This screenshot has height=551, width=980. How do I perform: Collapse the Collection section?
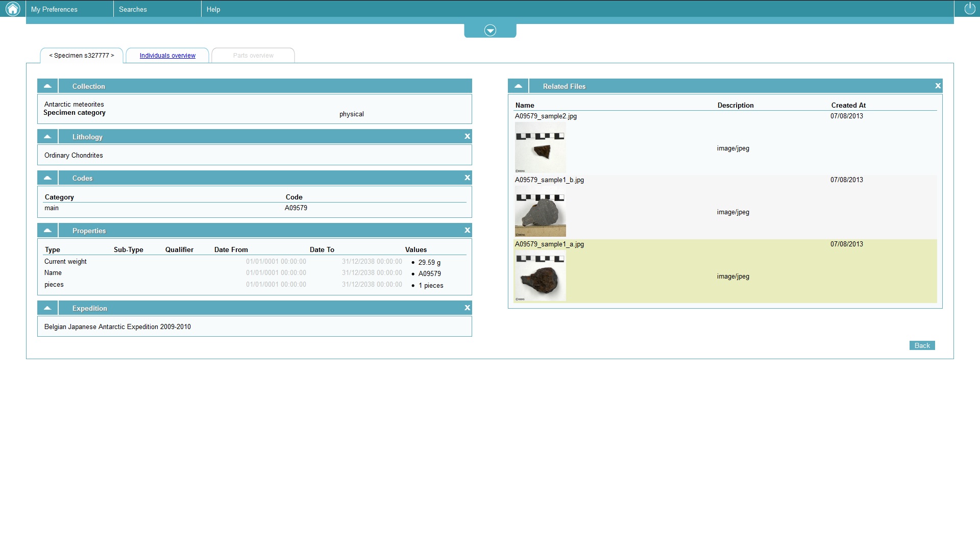47,86
